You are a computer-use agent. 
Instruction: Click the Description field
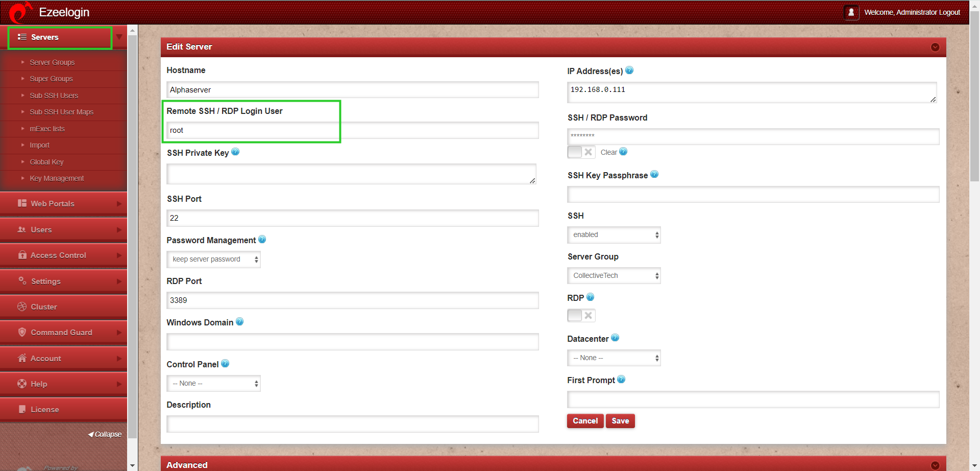click(x=353, y=424)
